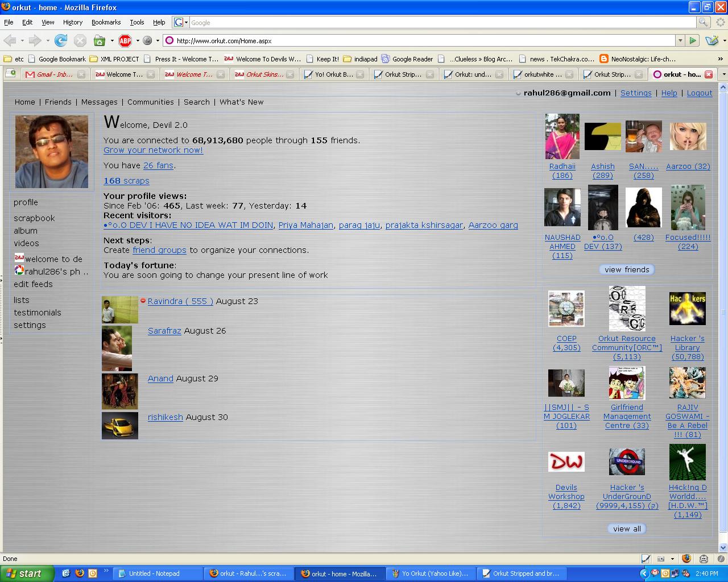Switch to Yo Orkut (Yahoo Like) taskbar window
This screenshot has height=582, width=728.
click(x=431, y=573)
